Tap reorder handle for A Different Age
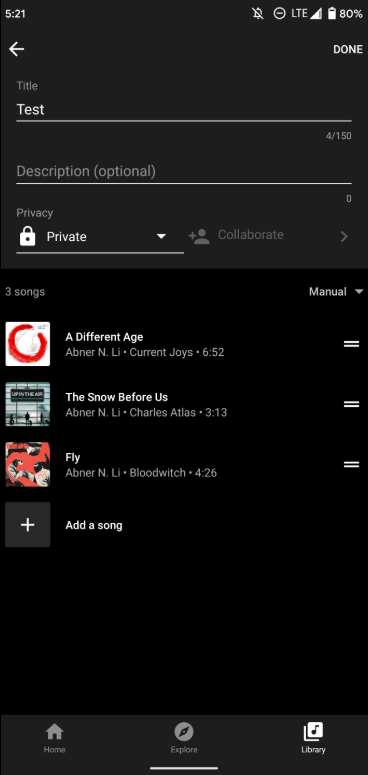 [351, 344]
